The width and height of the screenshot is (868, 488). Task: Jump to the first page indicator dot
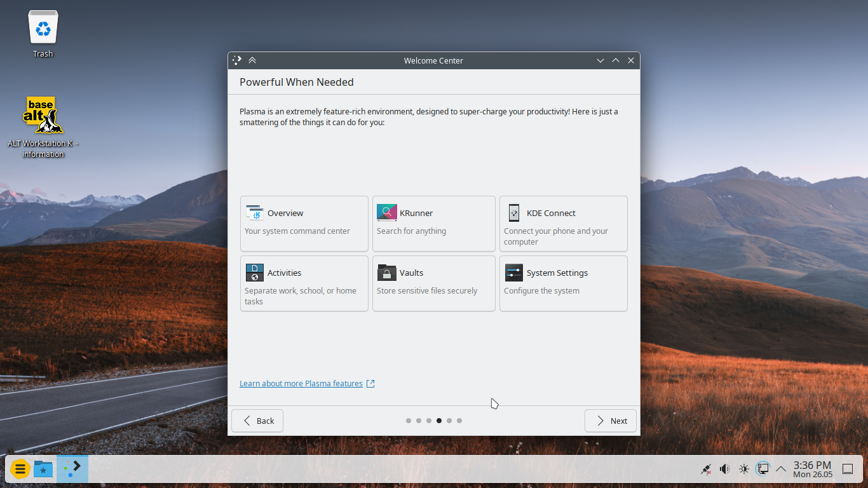point(409,421)
